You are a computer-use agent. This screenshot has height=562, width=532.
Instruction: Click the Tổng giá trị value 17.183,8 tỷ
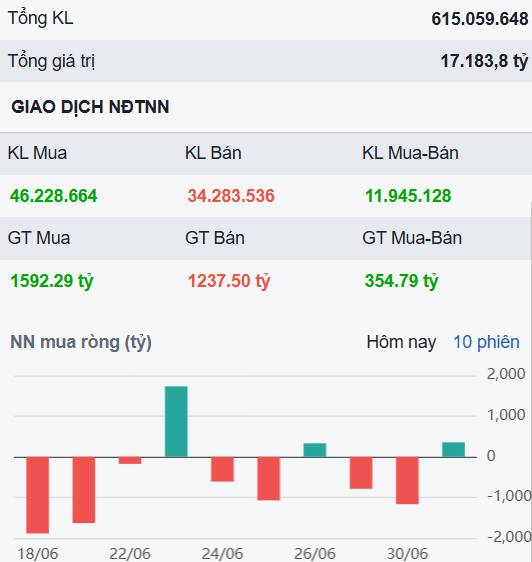pyautogui.click(x=484, y=61)
